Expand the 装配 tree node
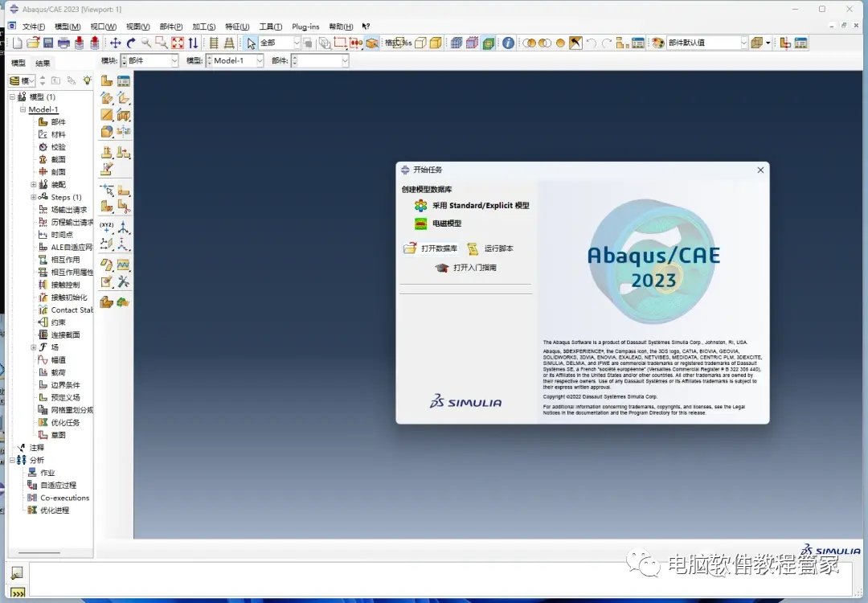The height and width of the screenshot is (603, 868). tap(33, 184)
